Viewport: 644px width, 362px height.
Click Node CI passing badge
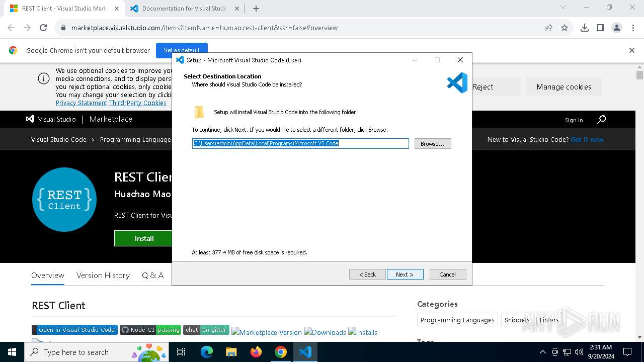(150, 330)
